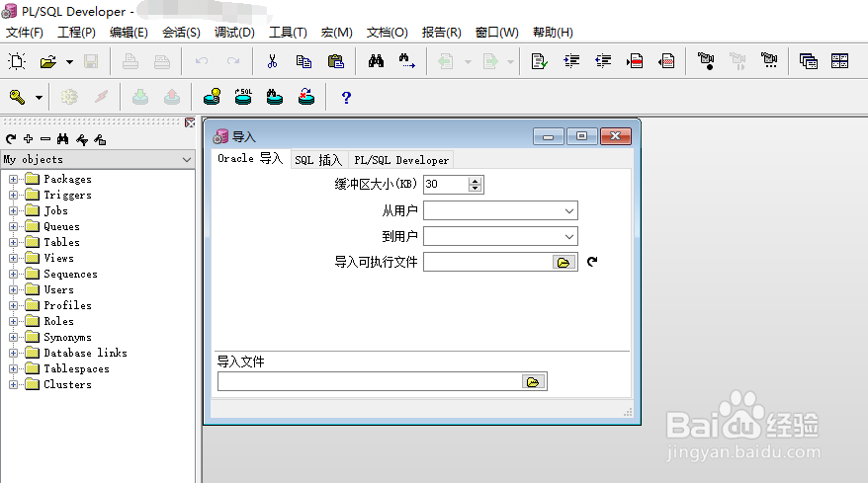Browse for 导入可执行文件 with folder button
Screen dimensions: 868x483
(564, 263)
